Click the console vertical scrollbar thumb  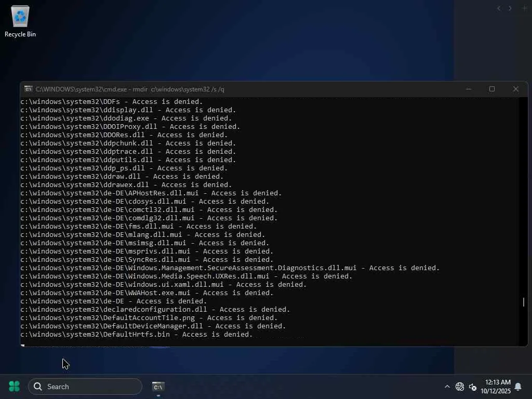click(x=524, y=302)
